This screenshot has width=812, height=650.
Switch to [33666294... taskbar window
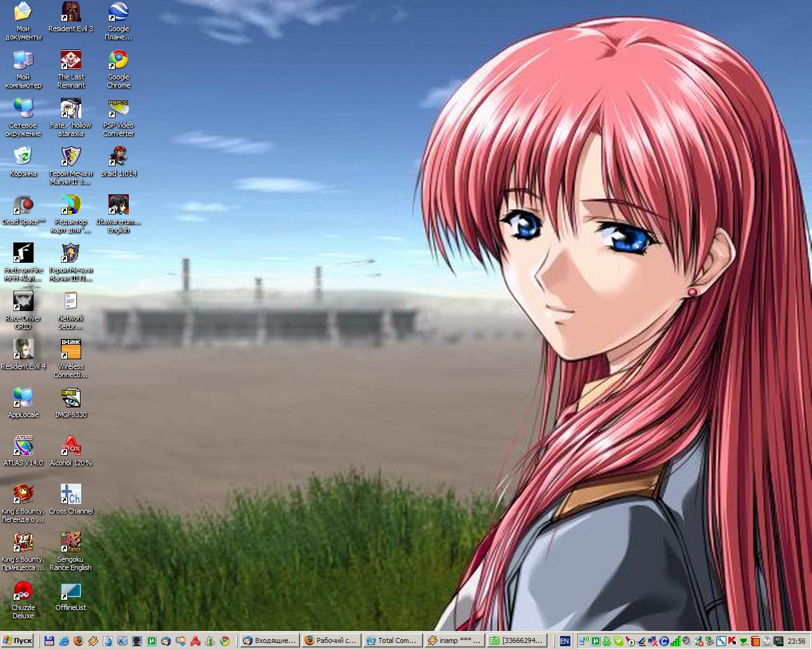point(517,640)
